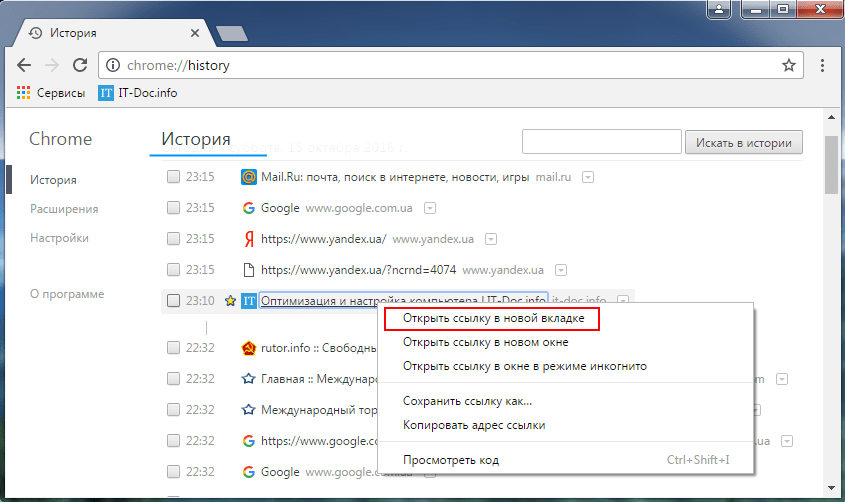Viewport: 845px width, 502px height.
Task: Open the Сервисы apps shortcut
Action: click(51, 93)
